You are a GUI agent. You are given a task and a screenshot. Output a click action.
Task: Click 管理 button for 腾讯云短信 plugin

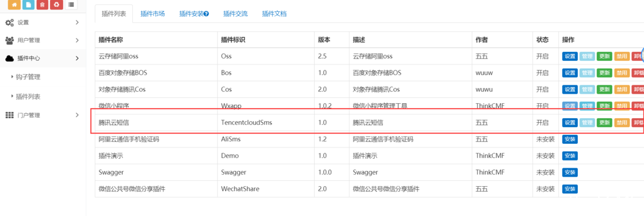[x=587, y=122]
